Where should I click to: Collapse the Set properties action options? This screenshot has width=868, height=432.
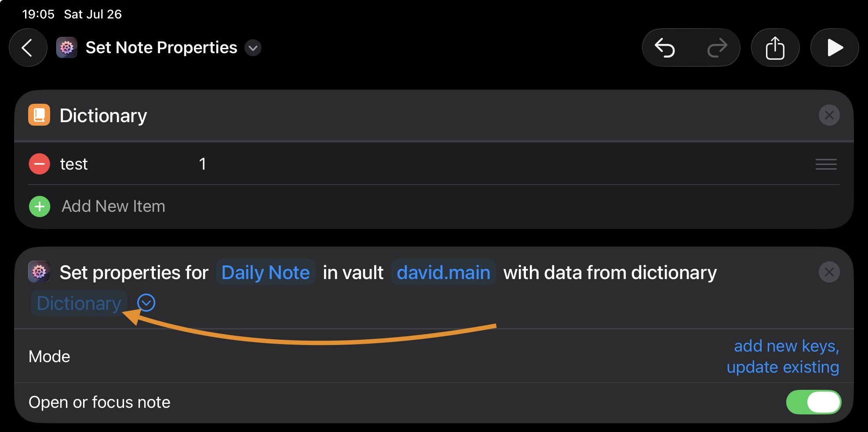click(x=146, y=303)
